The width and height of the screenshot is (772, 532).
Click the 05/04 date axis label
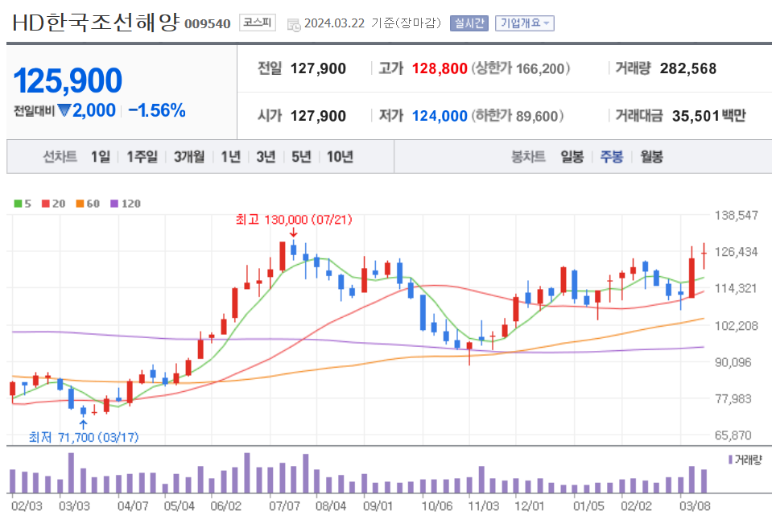180,506
